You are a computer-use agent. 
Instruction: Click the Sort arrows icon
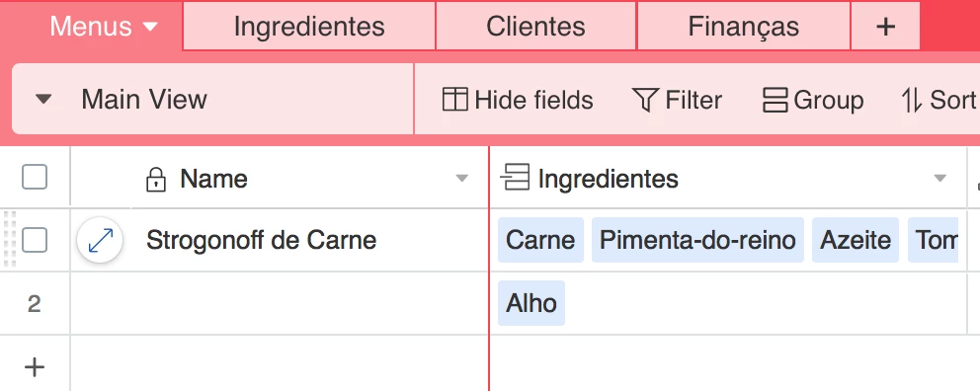point(911,100)
